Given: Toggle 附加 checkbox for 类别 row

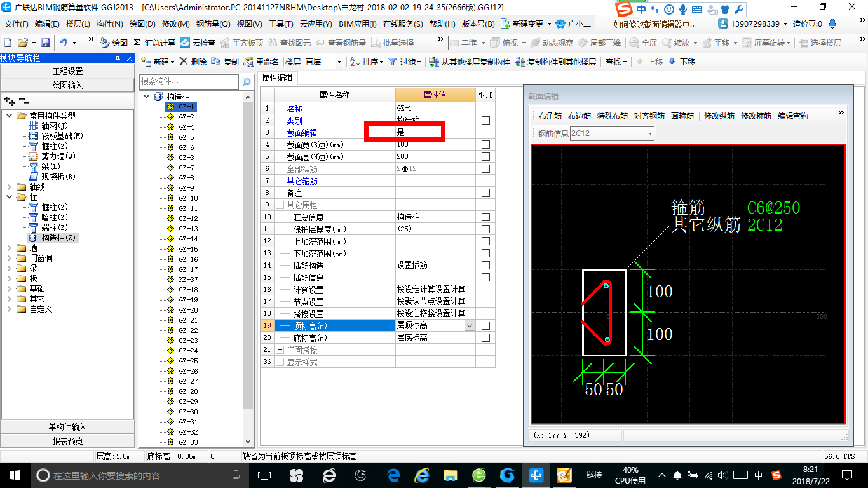Looking at the screenshot, I should point(485,121).
